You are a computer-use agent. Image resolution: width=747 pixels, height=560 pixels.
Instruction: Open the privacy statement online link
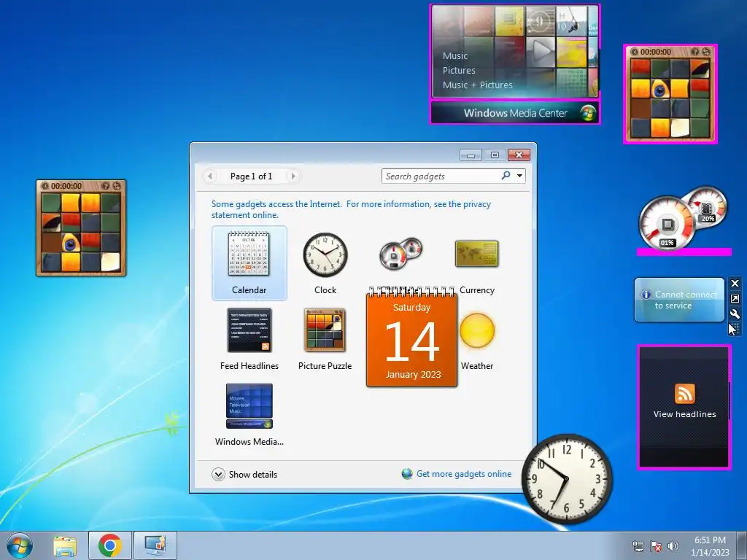point(351,209)
